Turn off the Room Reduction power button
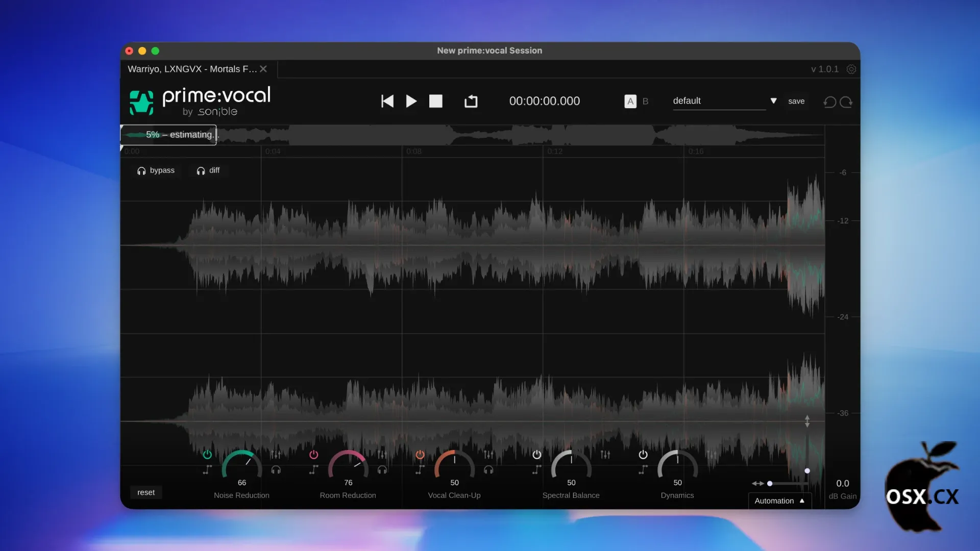Image resolution: width=980 pixels, height=551 pixels. 313,454
